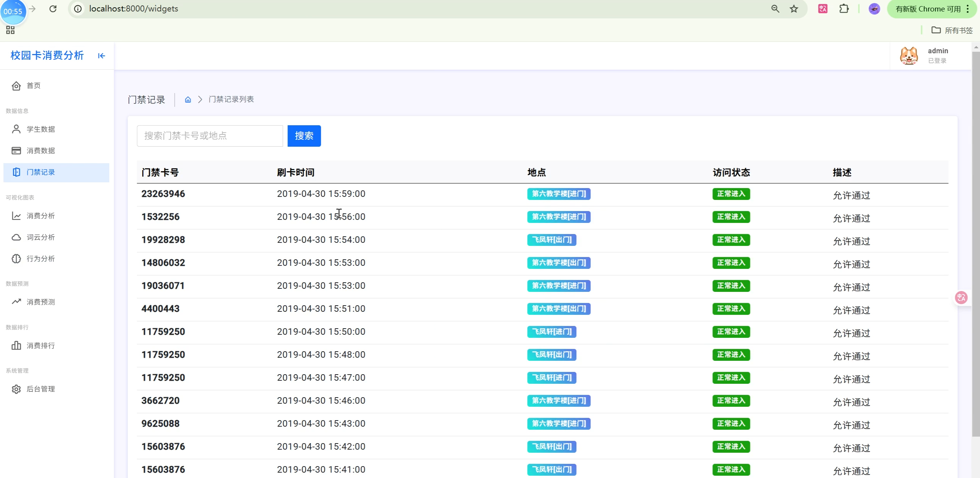This screenshot has width=980, height=478.
Task: Open 消费预测 page
Action: point(41,302)
